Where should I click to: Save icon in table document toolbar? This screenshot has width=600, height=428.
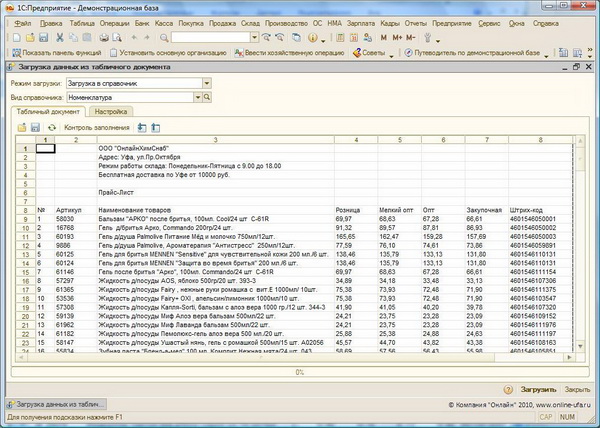tap(35, 127)
